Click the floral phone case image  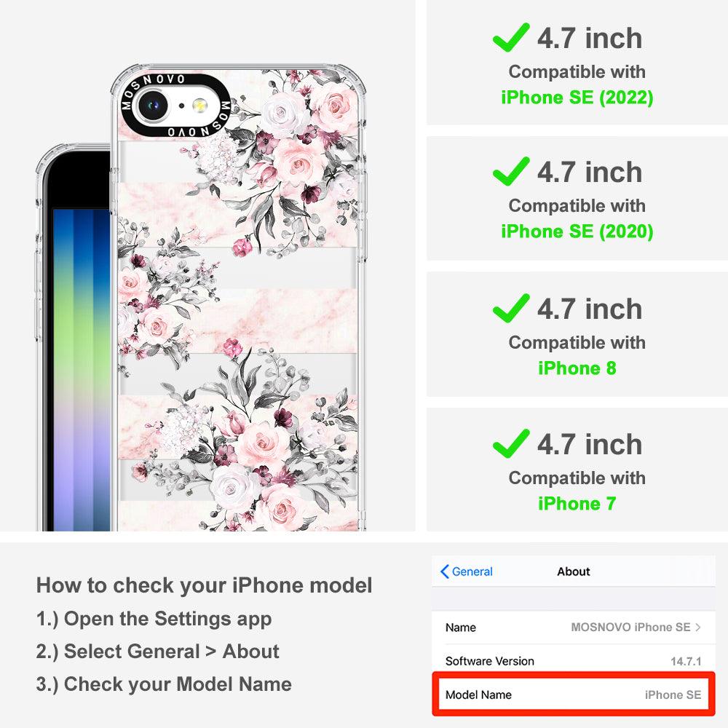coord(239,297)
